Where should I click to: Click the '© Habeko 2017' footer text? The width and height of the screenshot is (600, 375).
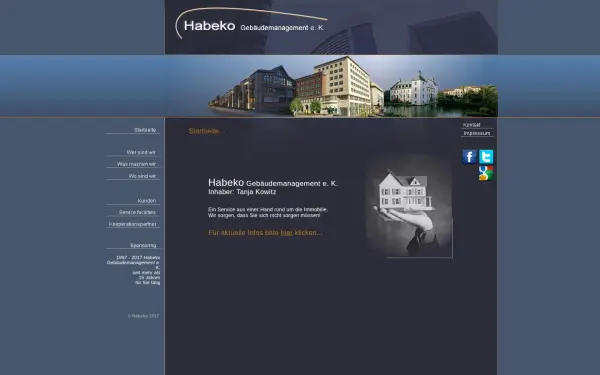coord(143,316)
